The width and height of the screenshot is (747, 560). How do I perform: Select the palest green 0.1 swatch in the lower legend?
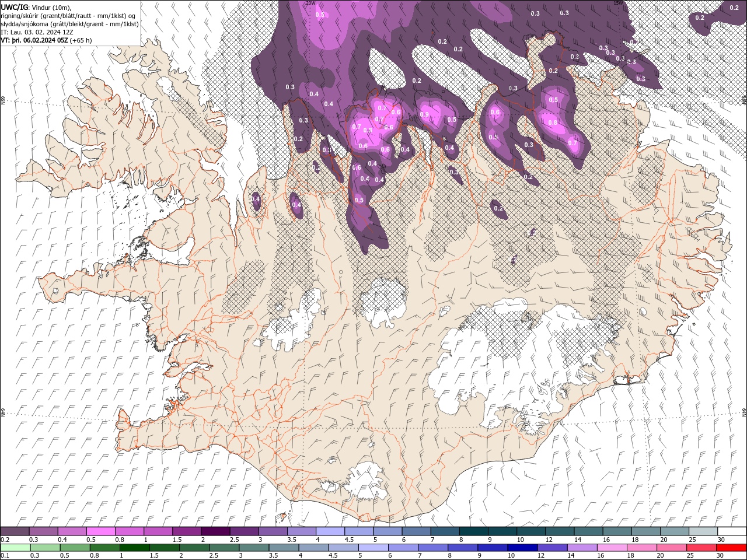coord(15,547)
